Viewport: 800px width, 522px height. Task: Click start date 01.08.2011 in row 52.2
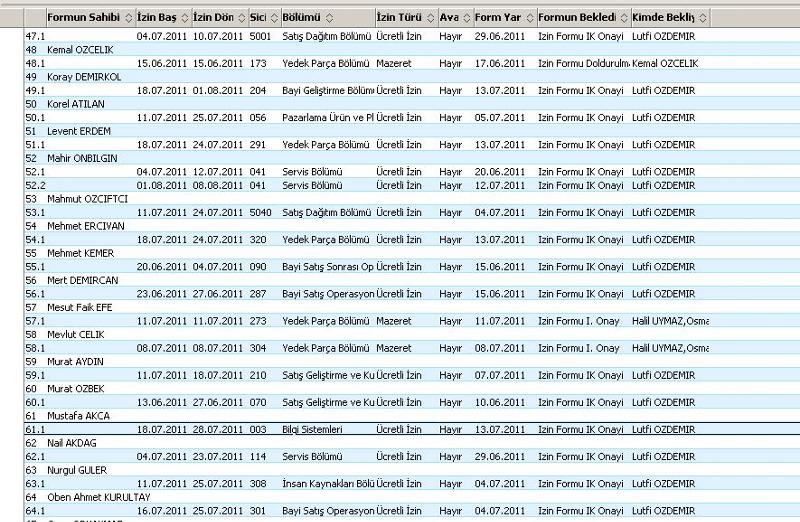[x=162, y=185]
